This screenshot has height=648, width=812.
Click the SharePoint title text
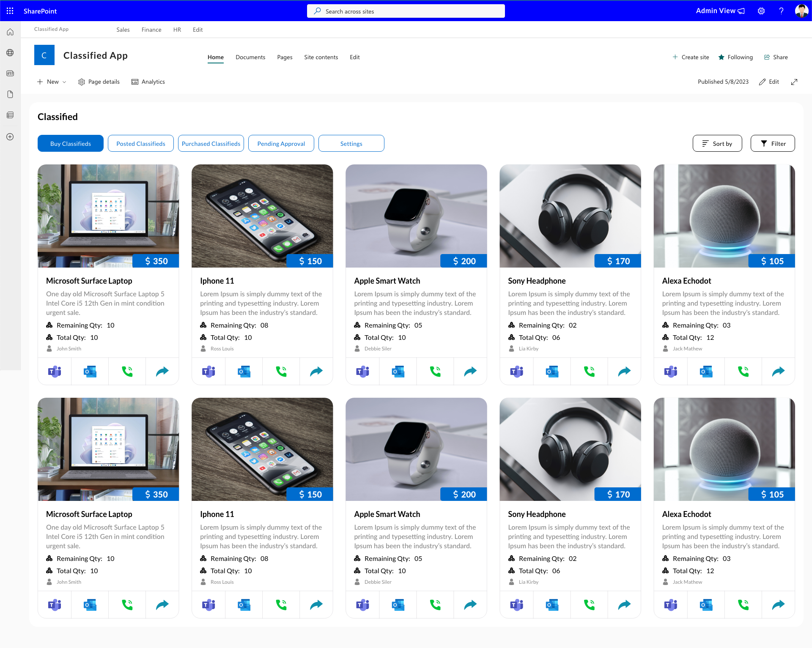click(40, 11)
